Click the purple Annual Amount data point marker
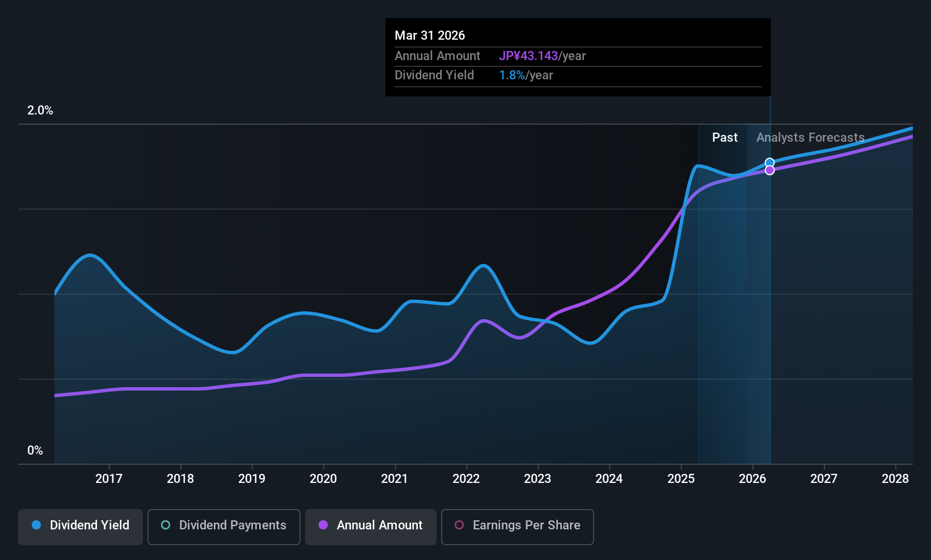 [x=769, y=171]
